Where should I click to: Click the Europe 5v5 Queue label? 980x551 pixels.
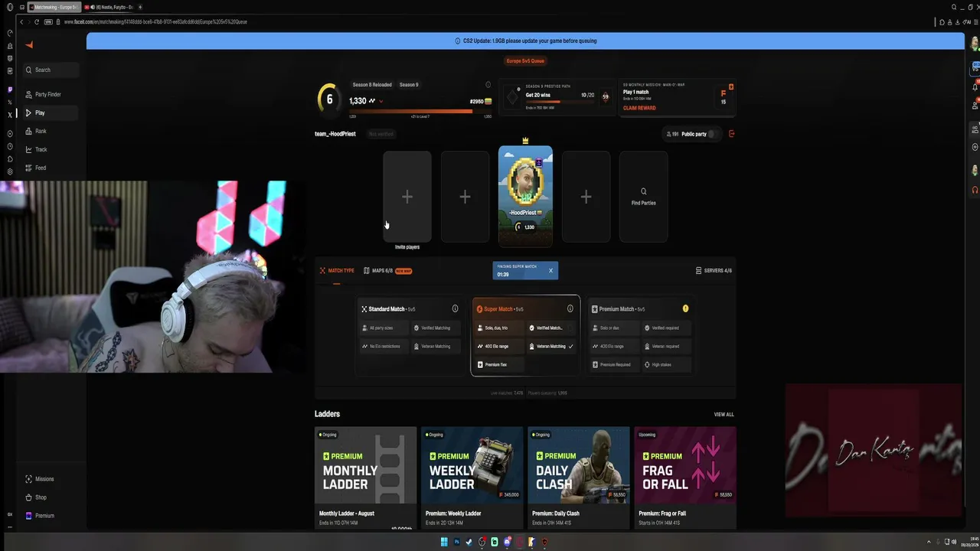click(x=525, y=61)
